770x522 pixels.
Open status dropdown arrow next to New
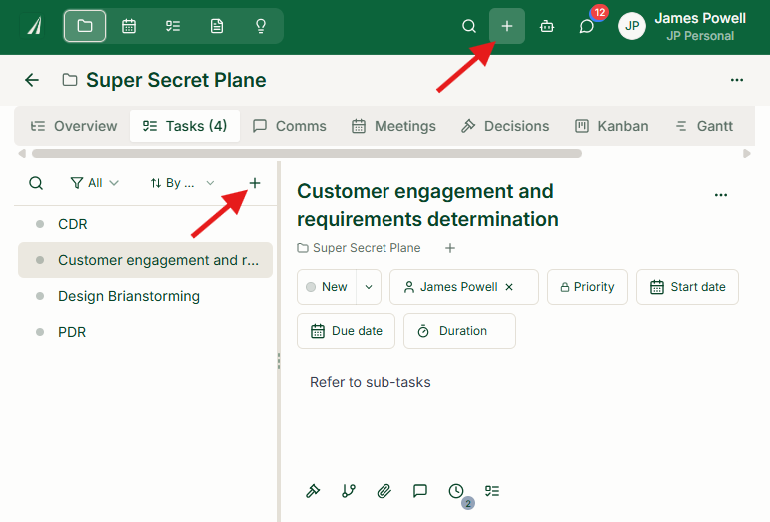[369, 287]
